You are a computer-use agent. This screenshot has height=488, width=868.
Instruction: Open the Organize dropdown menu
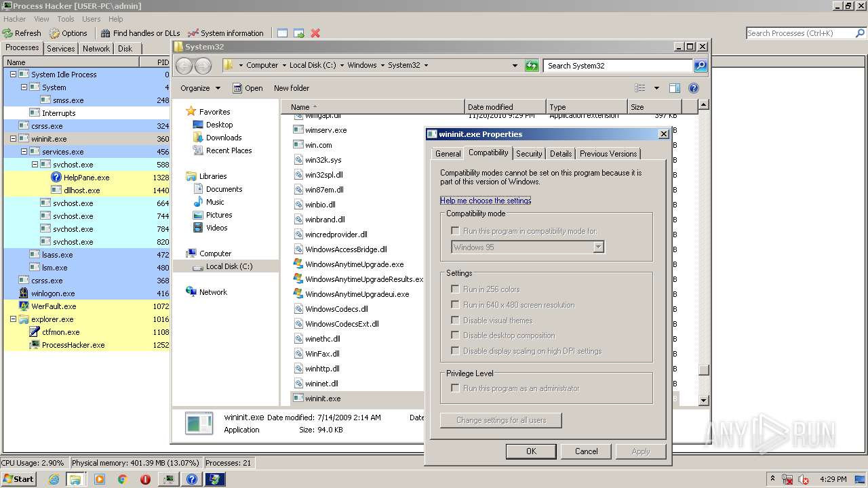[200, 88]
